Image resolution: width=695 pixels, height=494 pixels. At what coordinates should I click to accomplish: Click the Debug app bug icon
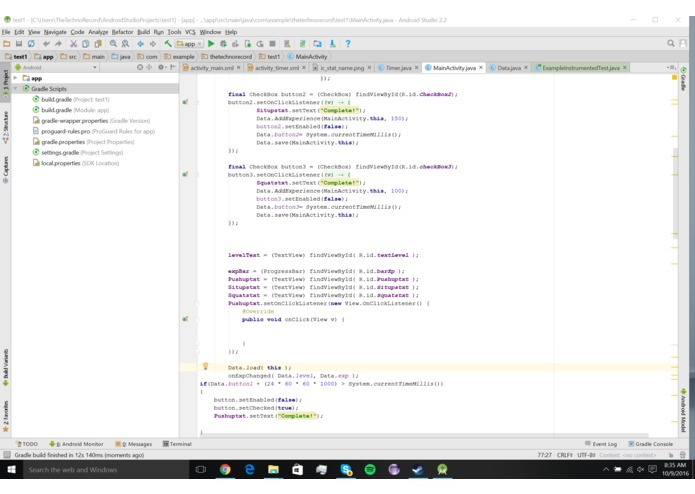pyautogui.click(x=223, y=43)
